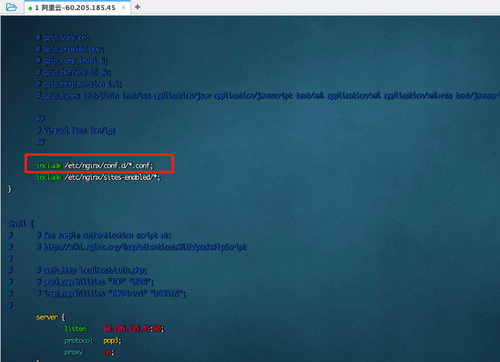
Task: Click the green connection status dot
Action: coord(30,8)
